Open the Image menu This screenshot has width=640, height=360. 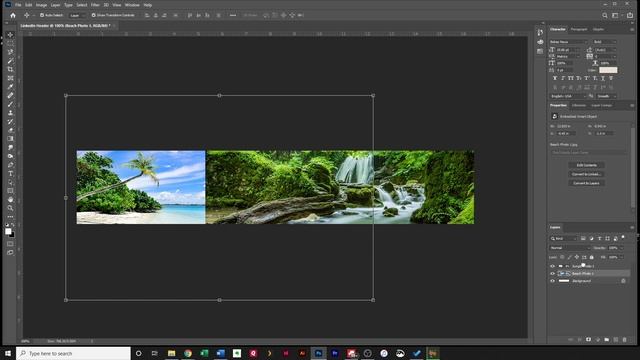click(41, 5)
